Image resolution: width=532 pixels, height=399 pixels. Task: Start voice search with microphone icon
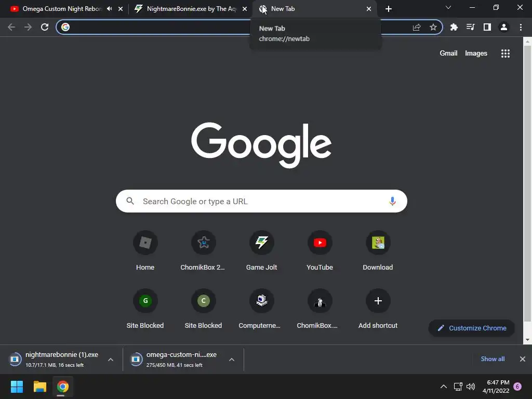[x=392, y=201]
